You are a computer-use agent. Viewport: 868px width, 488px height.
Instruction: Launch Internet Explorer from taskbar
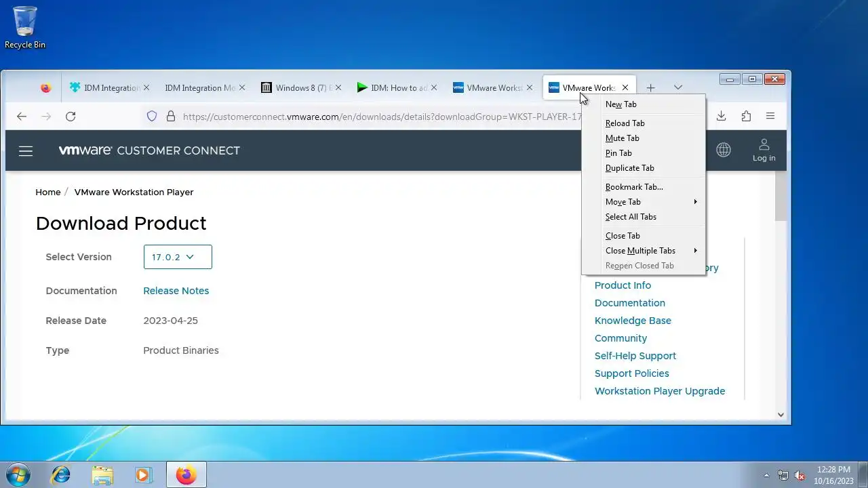click(x=60, y=475)
